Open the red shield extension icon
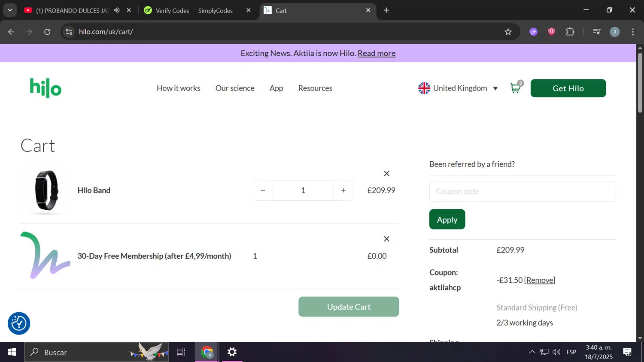This screenshot has height=362, width=644. coord(552,32)
